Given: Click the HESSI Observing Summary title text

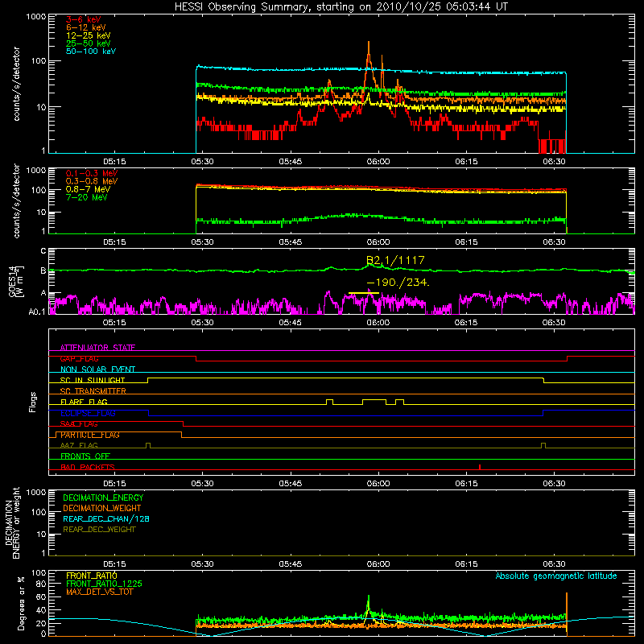Looking at the screenshot, I should coord(341,7).
